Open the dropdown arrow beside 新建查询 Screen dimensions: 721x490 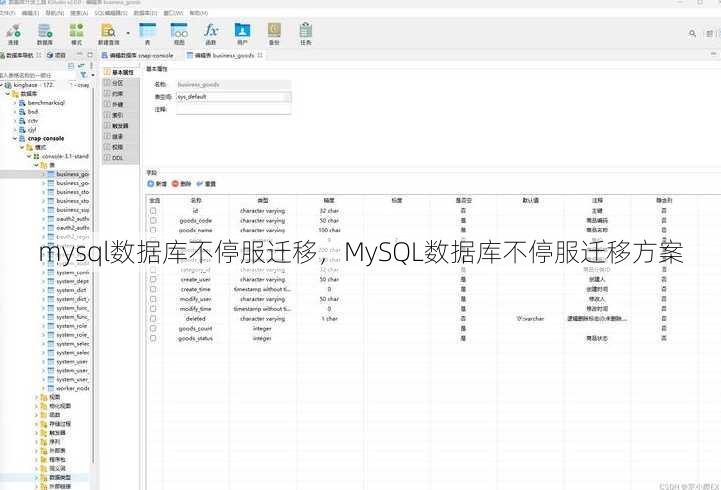click(128, 33)
